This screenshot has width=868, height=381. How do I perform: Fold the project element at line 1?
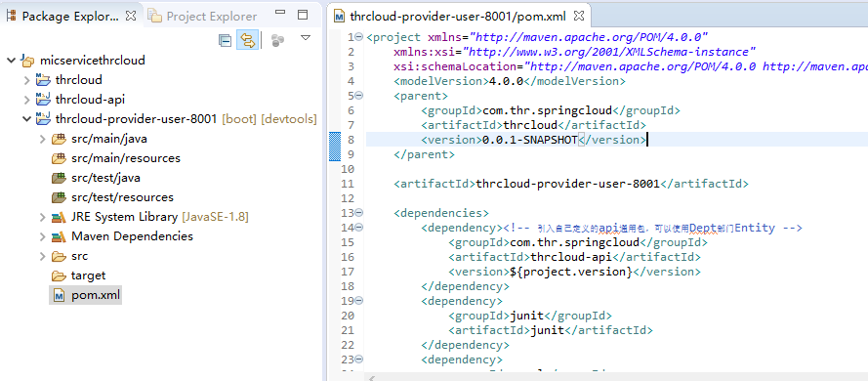point(358,37)
